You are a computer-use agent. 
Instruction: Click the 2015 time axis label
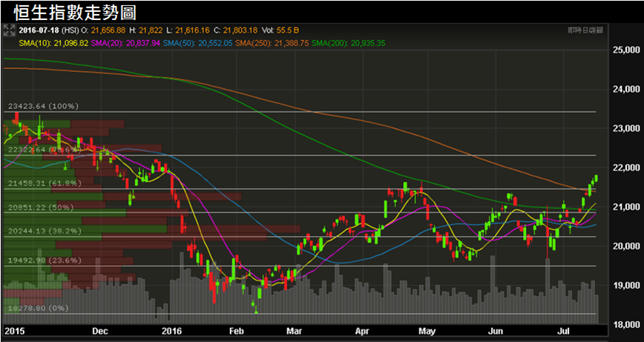coord(14,331)
